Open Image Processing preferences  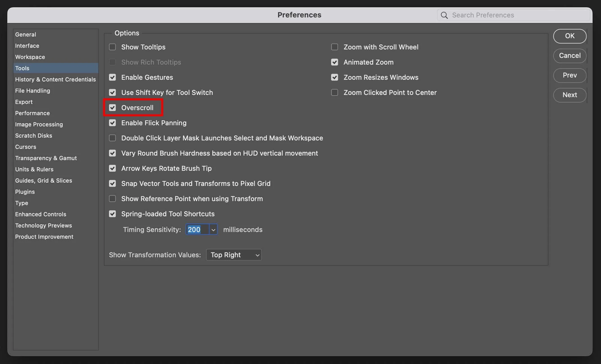coord(56,124)
